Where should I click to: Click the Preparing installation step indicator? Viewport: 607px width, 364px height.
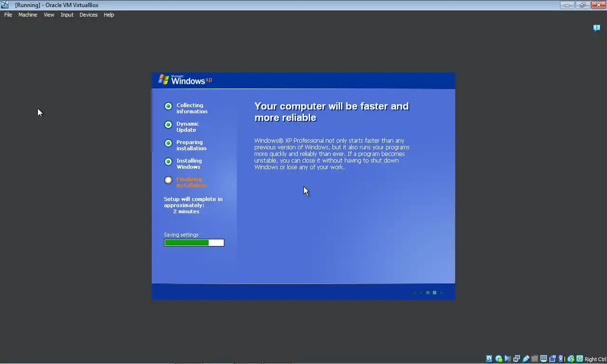click(168, 143)
